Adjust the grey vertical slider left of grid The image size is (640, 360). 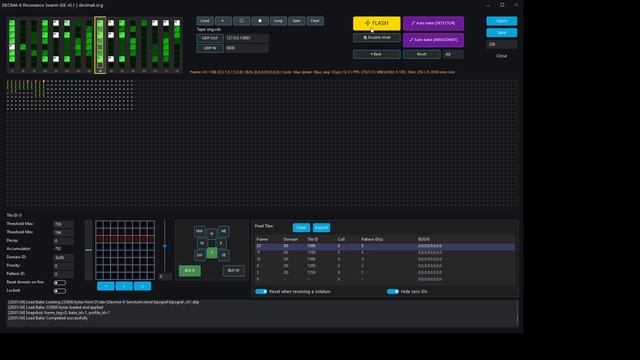pyautogui.click(x=88, y=250)
